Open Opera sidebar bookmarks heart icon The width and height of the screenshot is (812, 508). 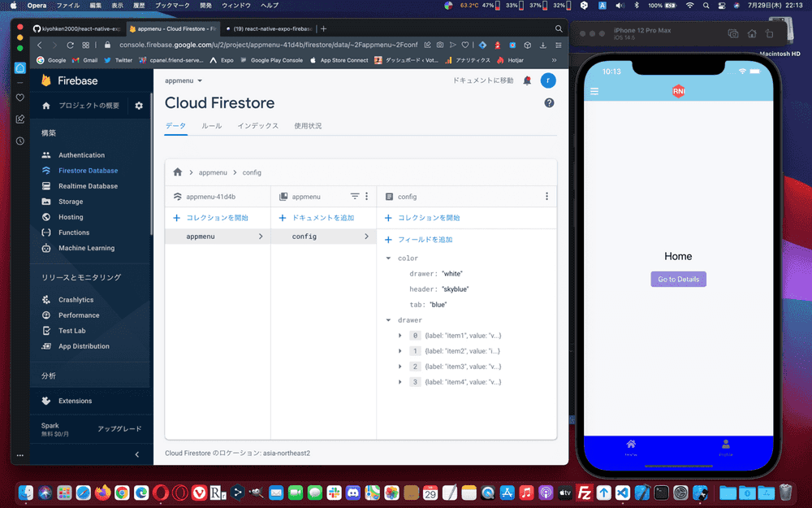pyautogui.click(x=19, y=98)
